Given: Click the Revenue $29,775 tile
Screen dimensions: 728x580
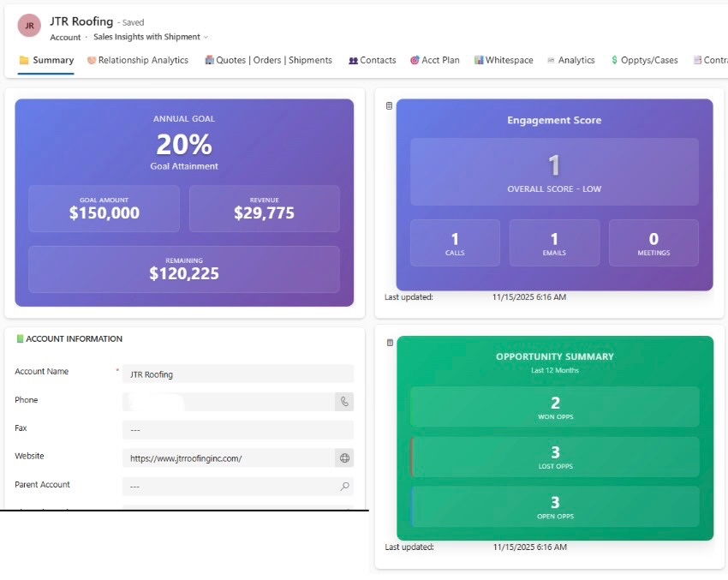Looking at the screenshot, I should pos(264,209).
